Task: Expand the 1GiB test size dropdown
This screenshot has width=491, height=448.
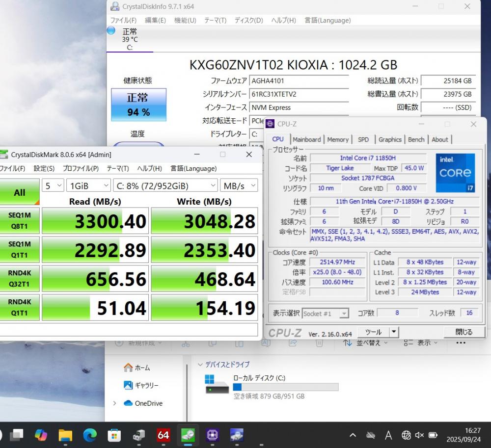Action: click(x=89, y=185)
